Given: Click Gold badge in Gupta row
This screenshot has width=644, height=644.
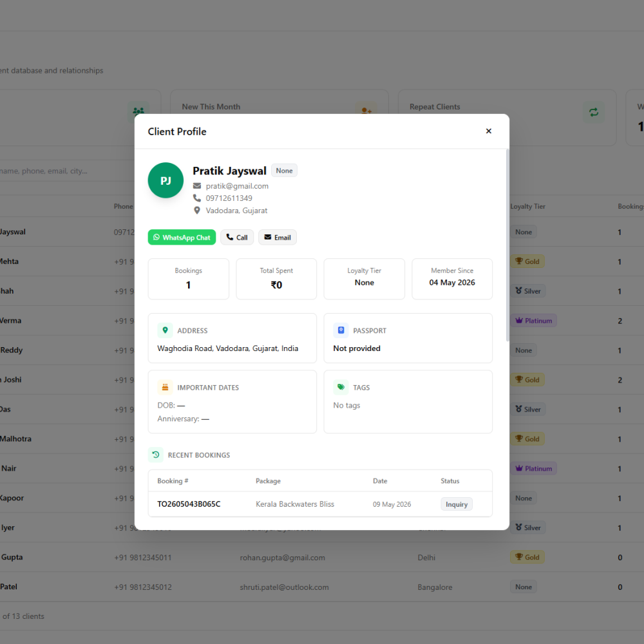Looking at the screenshot, I should (527, 557).
